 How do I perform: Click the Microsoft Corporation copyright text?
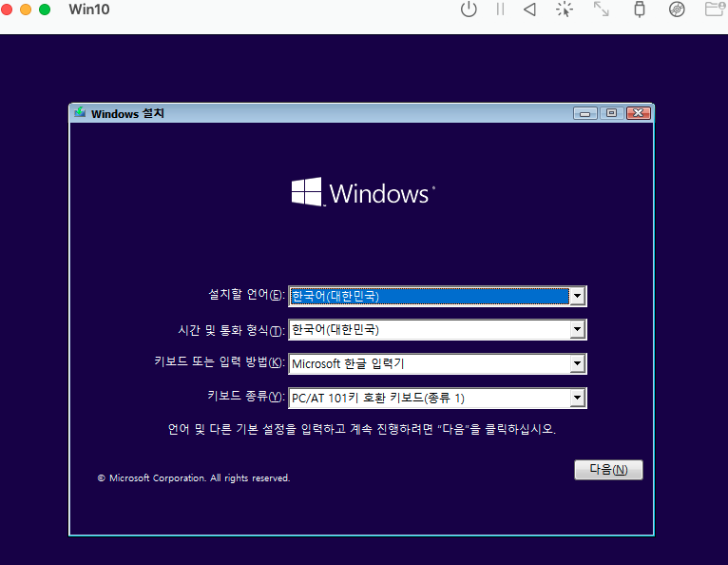(194, 478)
